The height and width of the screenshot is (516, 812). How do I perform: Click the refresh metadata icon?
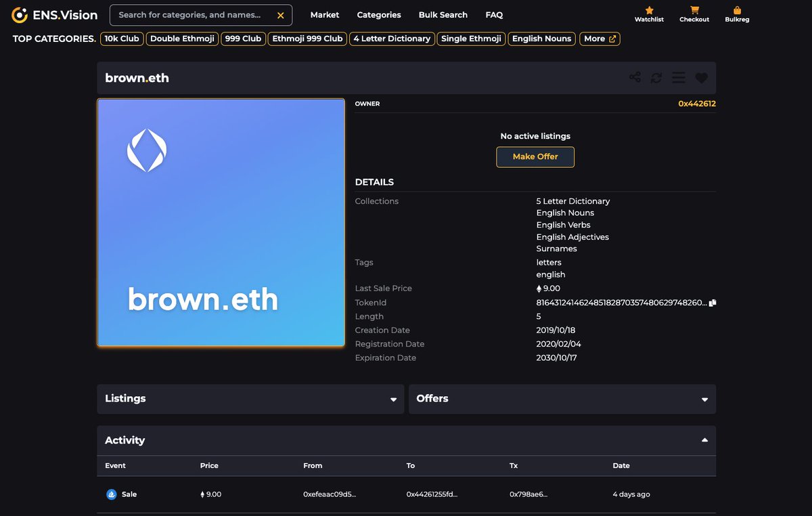[656, 78]
